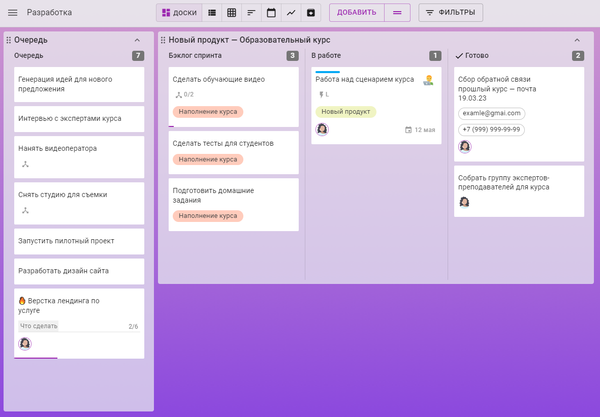Click the ДОБАВИТЬ button
This screenshot has width=600, height=417.
coord(355,13)
